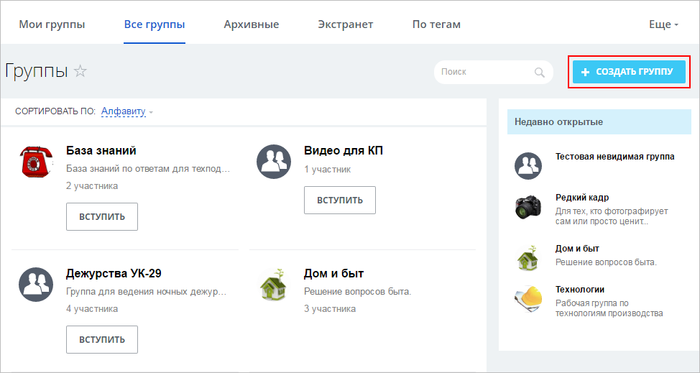
Task: Click description 'Для тех, кто фотографирует'
Action: tap(612, 211)
